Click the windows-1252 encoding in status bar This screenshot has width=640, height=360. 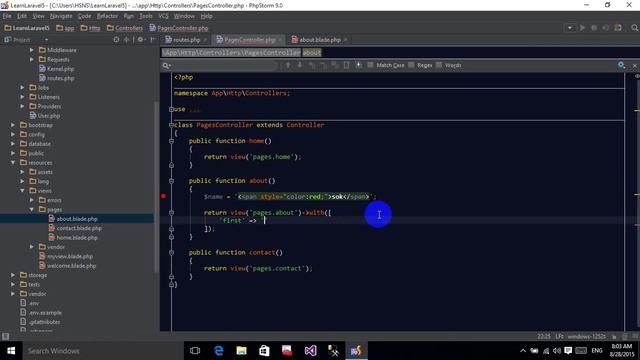coord(587,336)
